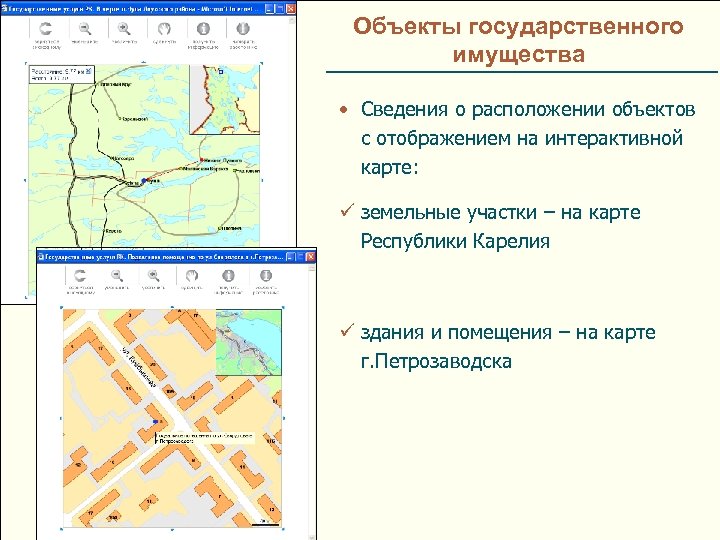Image resolution: width=720 pixels, height=540 pixels.
Task: Close the Karelia map browser window
Action: [291, 8]
